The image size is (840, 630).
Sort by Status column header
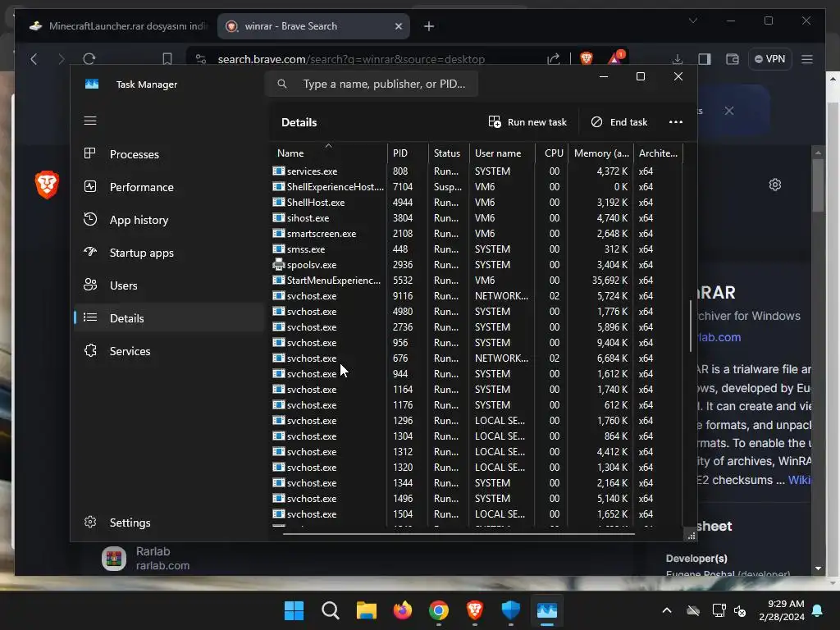[449, 153]
